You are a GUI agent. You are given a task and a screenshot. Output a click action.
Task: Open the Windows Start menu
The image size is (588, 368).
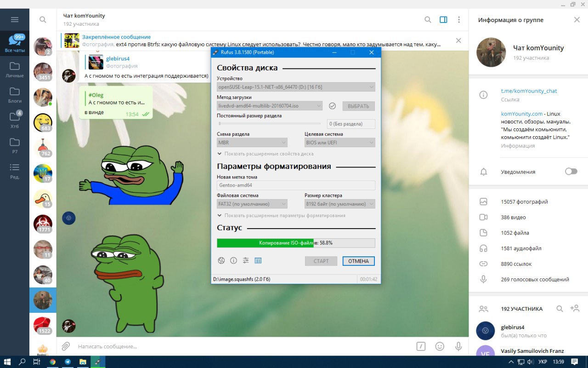(x=7, y=362)
